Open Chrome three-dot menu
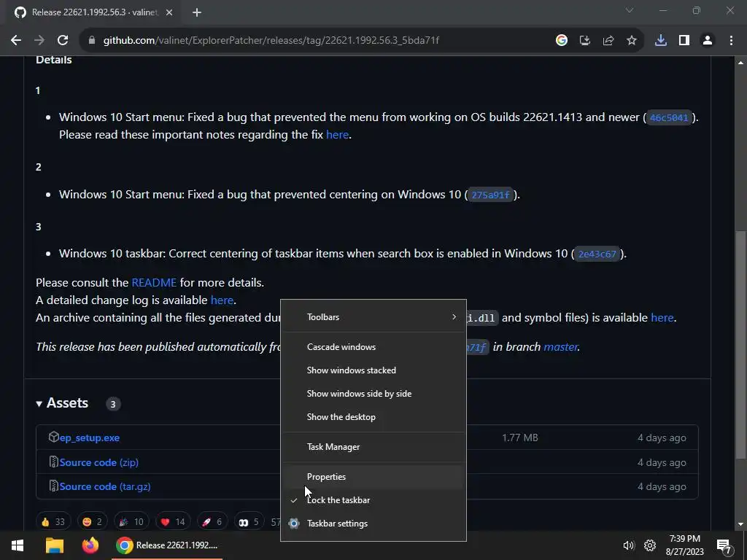The image size is (747, 560). tap(731, 41)
